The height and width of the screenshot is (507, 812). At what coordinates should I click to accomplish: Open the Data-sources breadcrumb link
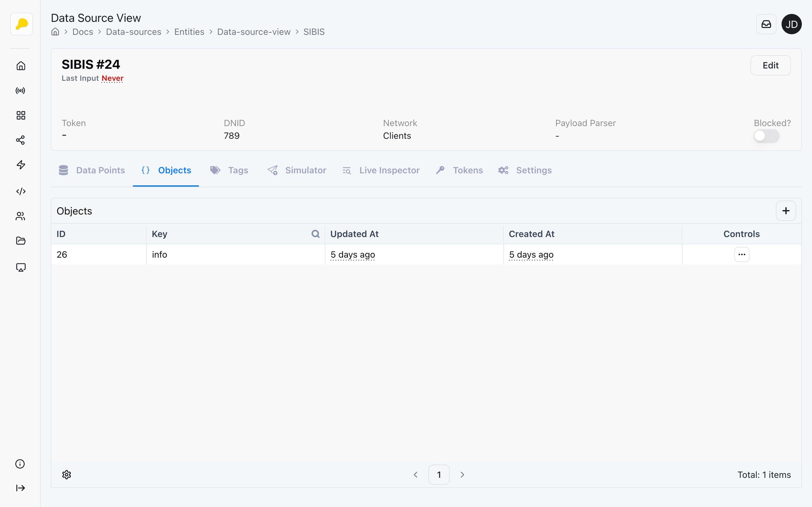tap(134, 32)
